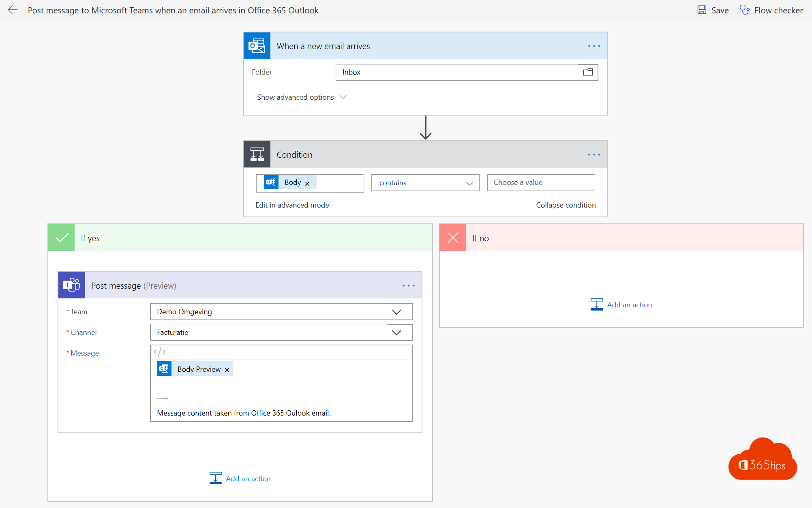Click Add an action in If yes branch
Viewport: 812px width, 508px height.
(248, 479)
